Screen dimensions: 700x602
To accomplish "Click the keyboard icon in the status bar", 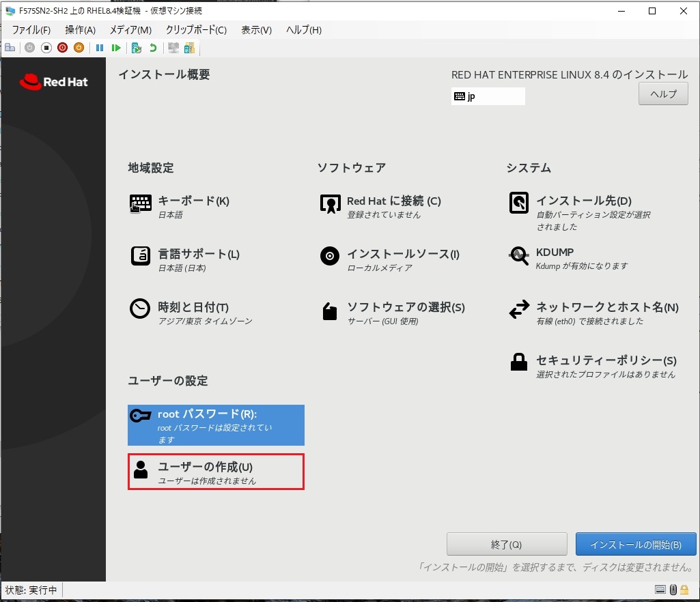I will point(660,590).
